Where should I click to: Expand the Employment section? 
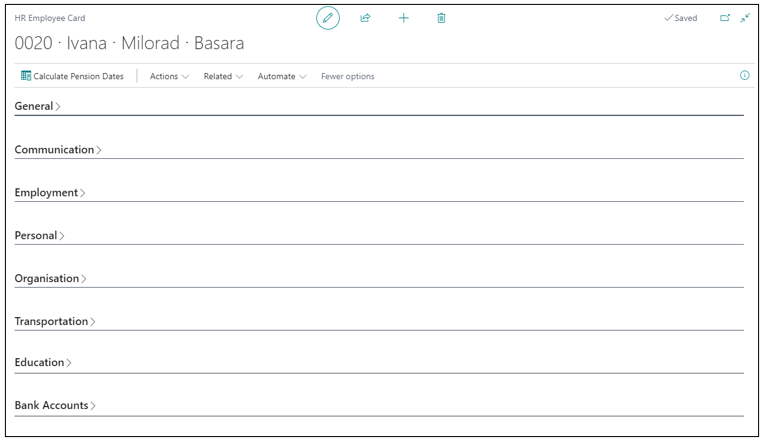pyautogui.click(x=49, y=193)
